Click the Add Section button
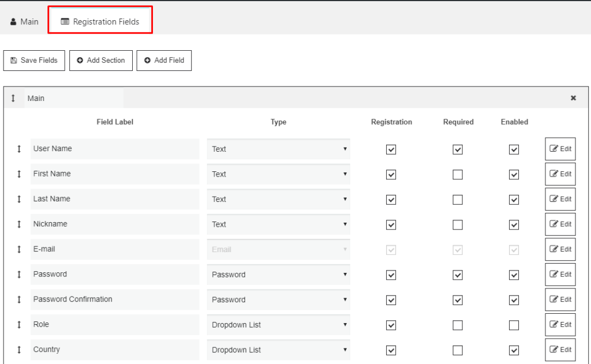 pos(101,61)
